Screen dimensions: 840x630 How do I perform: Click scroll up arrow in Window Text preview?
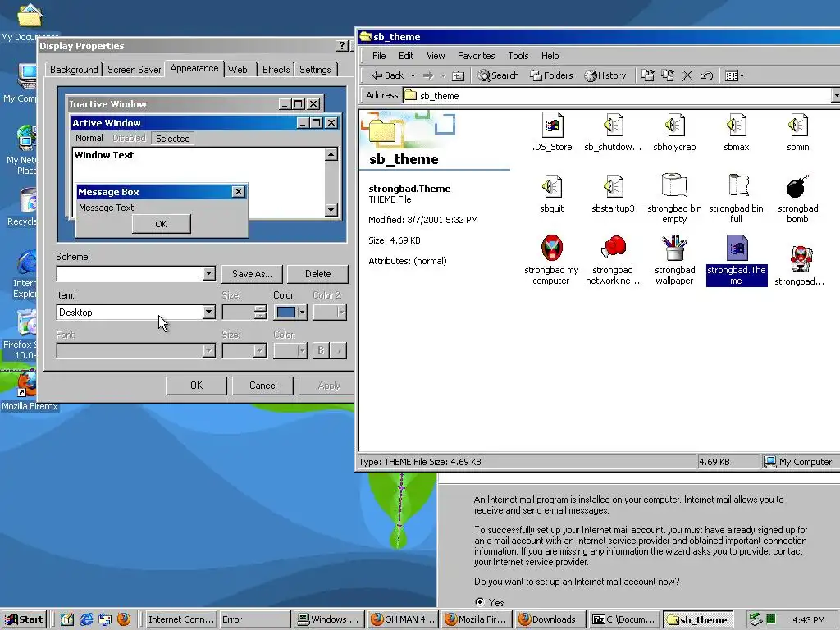(x=331, y=155)
